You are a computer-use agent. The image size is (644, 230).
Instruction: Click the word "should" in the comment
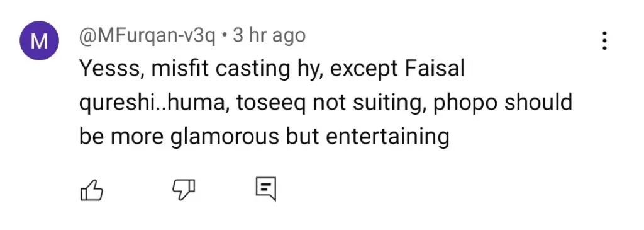538,101
